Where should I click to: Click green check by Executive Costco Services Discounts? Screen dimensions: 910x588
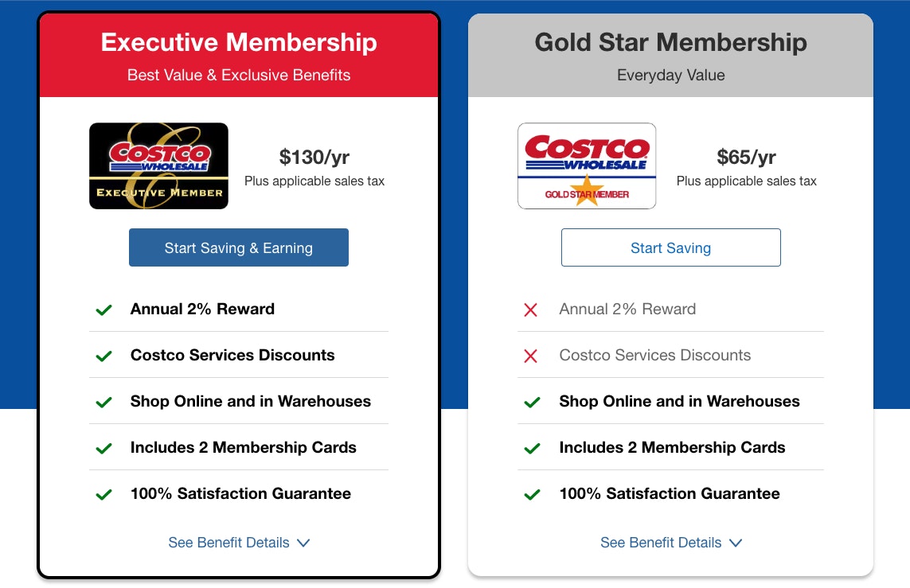coord(103,356)
